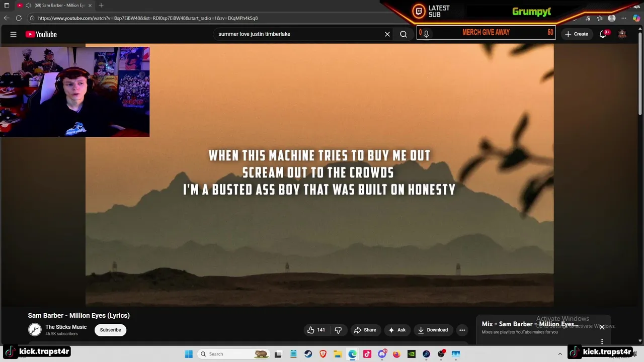Go to the YouTube home logo
The height and width of the screenshot is (362, 644).
point(41,34)
